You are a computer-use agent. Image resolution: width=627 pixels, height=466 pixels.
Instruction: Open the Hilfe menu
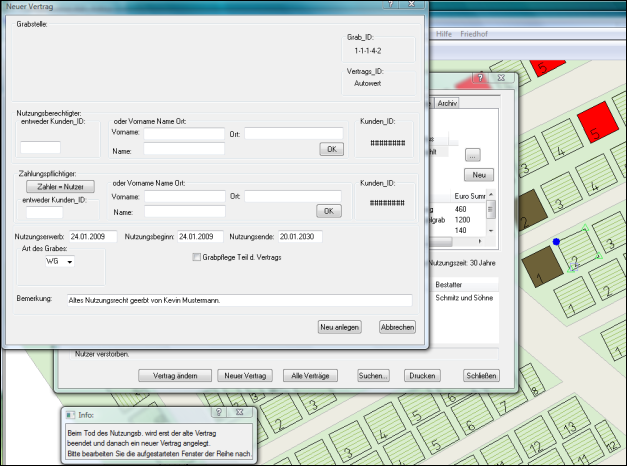click(x=444, y=34)
